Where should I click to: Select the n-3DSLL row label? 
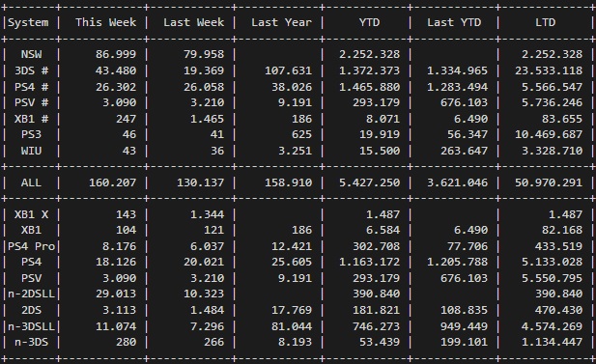31,326
